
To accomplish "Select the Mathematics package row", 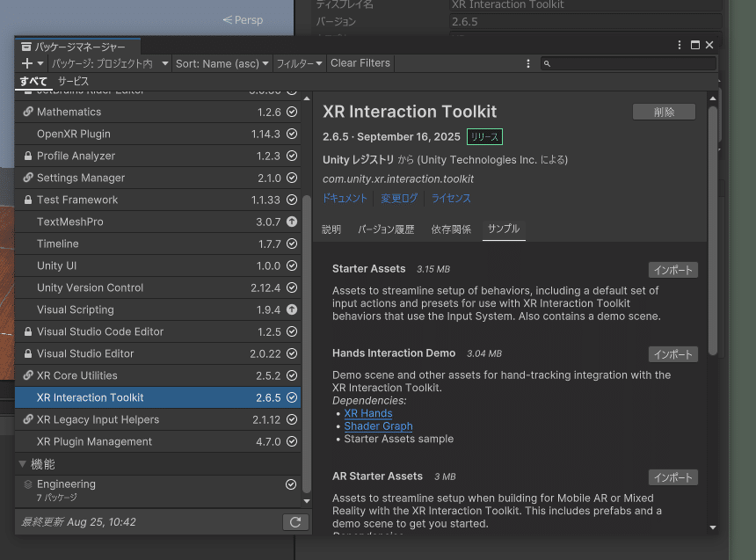I will coord(157,112).
